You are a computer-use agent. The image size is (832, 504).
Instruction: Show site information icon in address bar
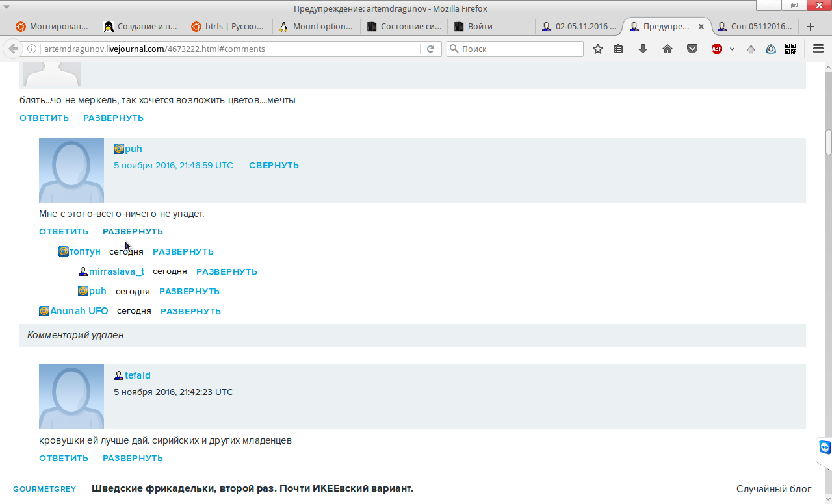(x=31, y=49)
